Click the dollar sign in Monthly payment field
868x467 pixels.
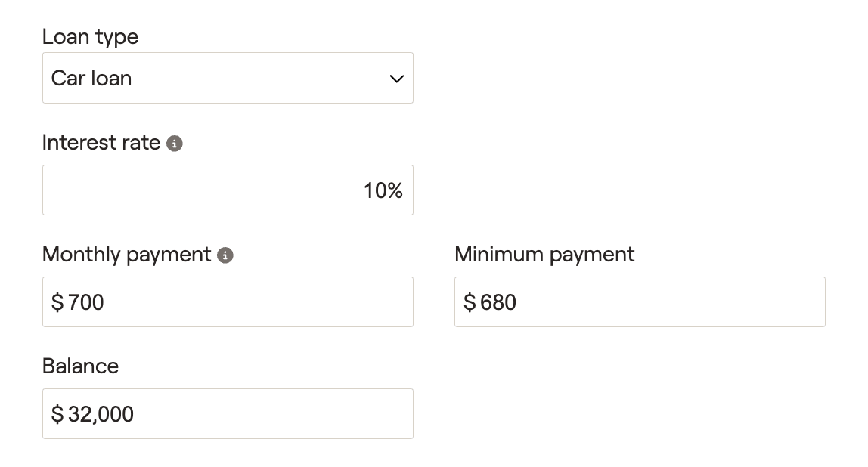point(57,302)
